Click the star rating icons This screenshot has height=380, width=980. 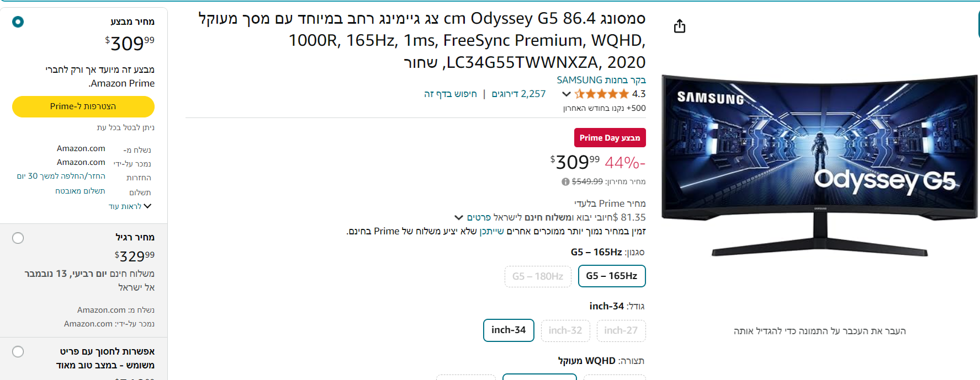point(601,94)
